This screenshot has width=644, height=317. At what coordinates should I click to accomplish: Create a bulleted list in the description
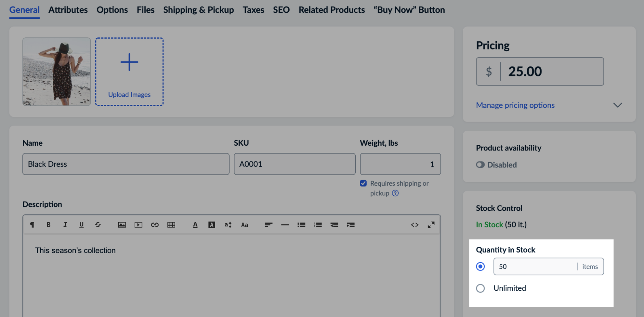click(301, 225)
